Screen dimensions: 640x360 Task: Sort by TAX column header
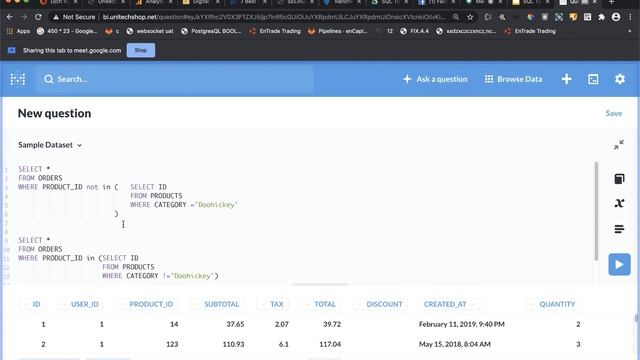click(272, 304)
